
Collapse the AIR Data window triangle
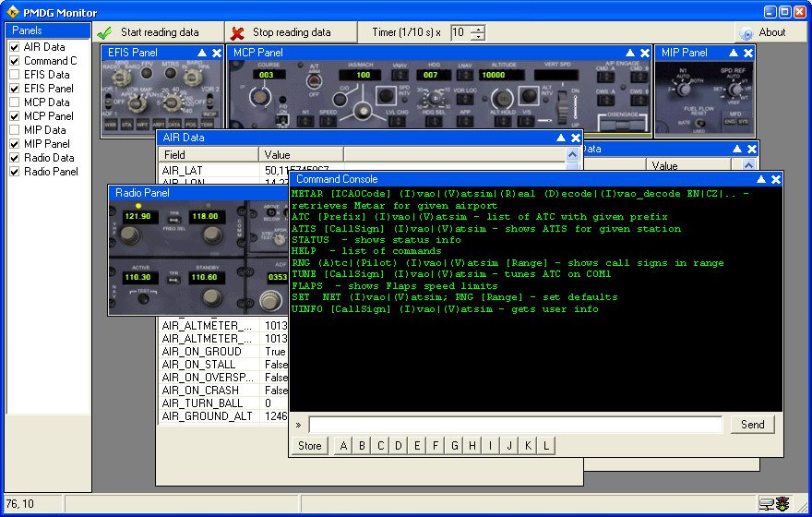point(561,138)
